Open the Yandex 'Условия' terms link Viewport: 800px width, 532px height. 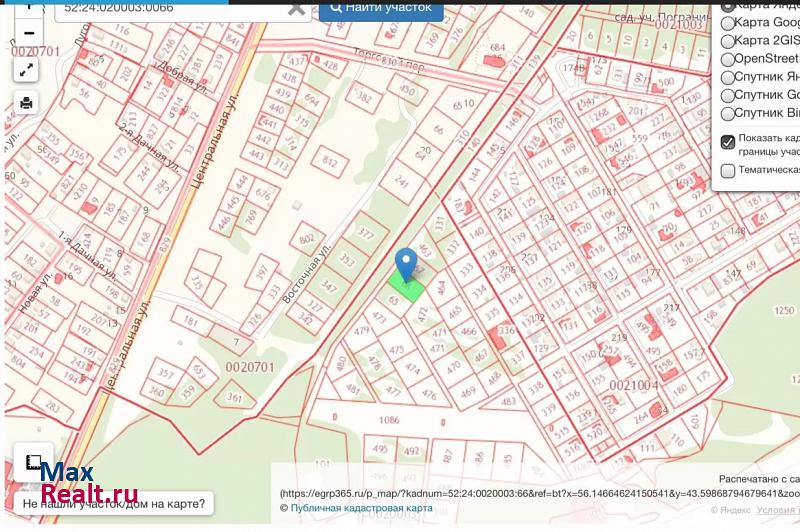pyautogui.click(x=774, y=512)
